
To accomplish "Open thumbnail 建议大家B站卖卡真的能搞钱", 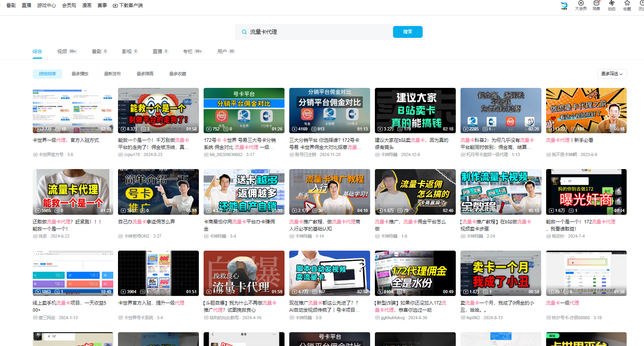I will (x=415, y=110).
